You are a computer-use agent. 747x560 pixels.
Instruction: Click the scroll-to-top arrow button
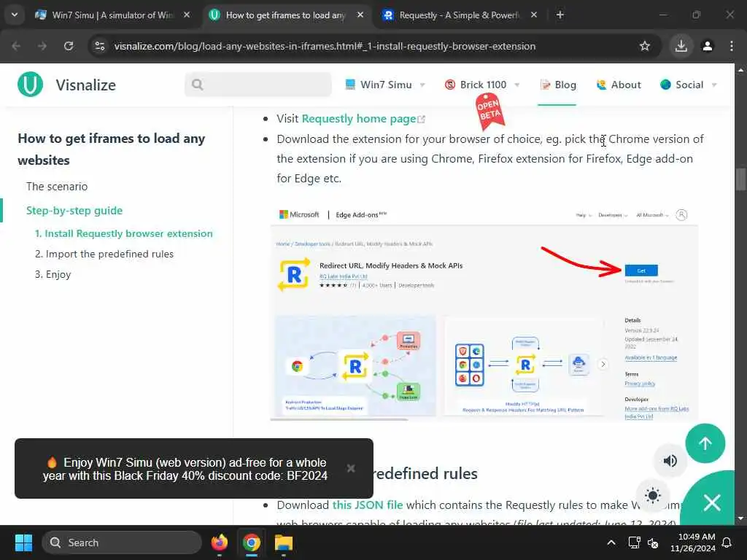pyautogui.click(x=705, y=443)
